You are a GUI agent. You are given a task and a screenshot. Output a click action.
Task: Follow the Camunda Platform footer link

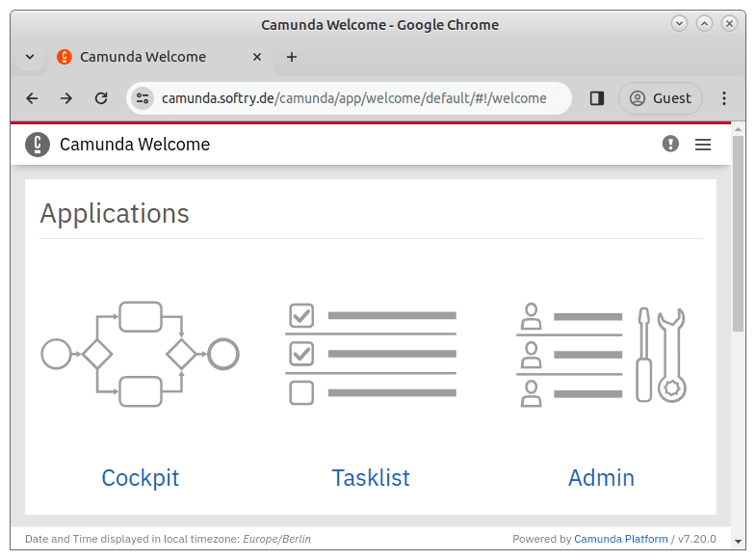(x=621, y=539)
